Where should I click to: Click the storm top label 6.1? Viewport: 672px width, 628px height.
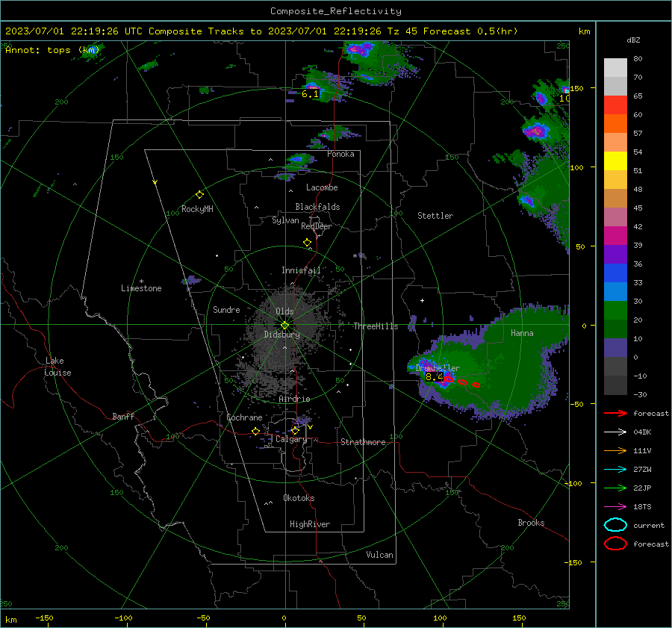click(311, 94)
